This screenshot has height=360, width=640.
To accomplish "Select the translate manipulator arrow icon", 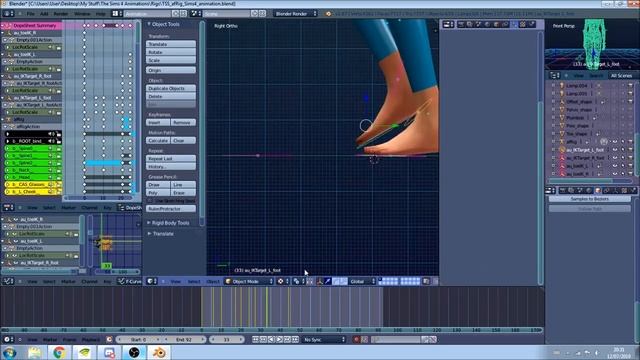I will pos(327,281).
